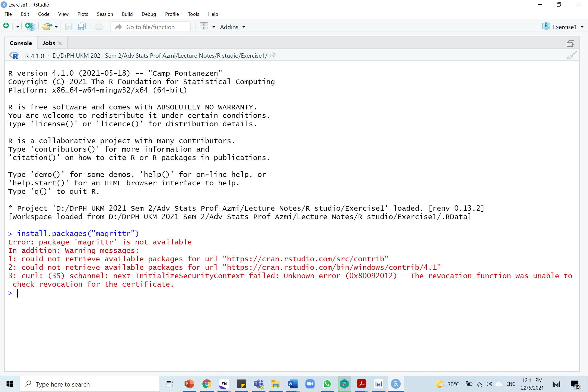Open the Session menu
This screenshot has height=392, width=588.
click(105, 14)
